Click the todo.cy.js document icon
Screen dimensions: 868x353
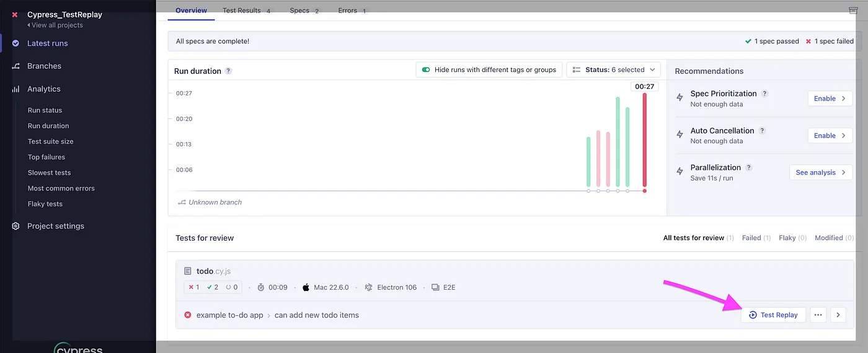point(188,271)
